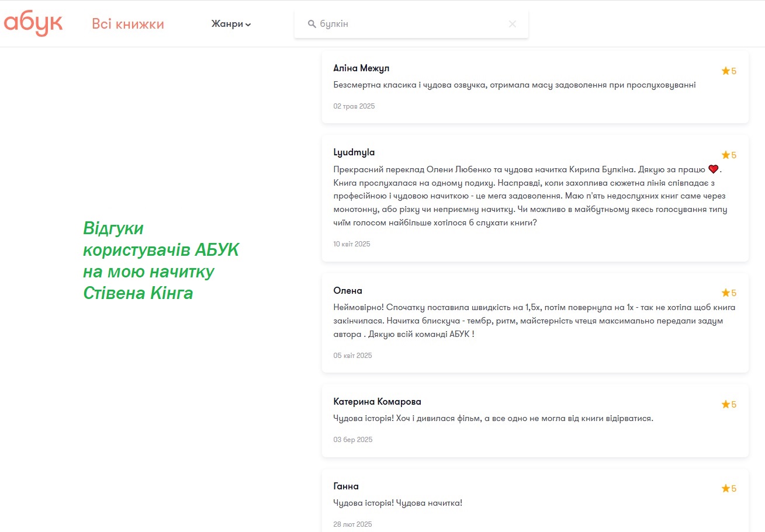Screen dimensions: 765x532
Task: Click the date 05 квіт 2025
Action: [x=352, y=356]
